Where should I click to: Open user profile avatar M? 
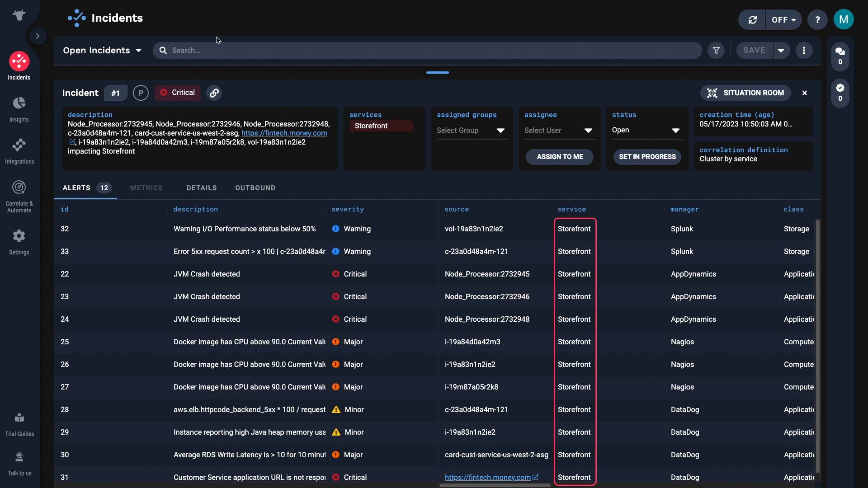(844, 19)
